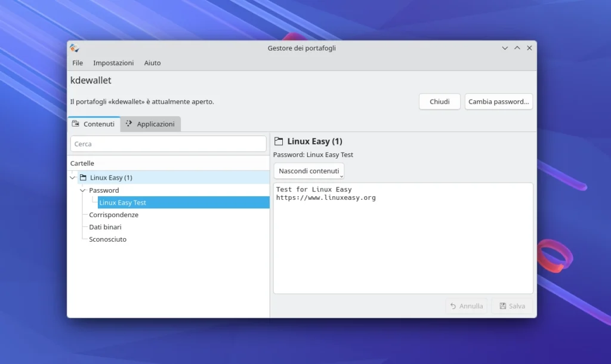
Task: Click "Chiudi" to close the kdewallet
Action: tap(439, 101)
